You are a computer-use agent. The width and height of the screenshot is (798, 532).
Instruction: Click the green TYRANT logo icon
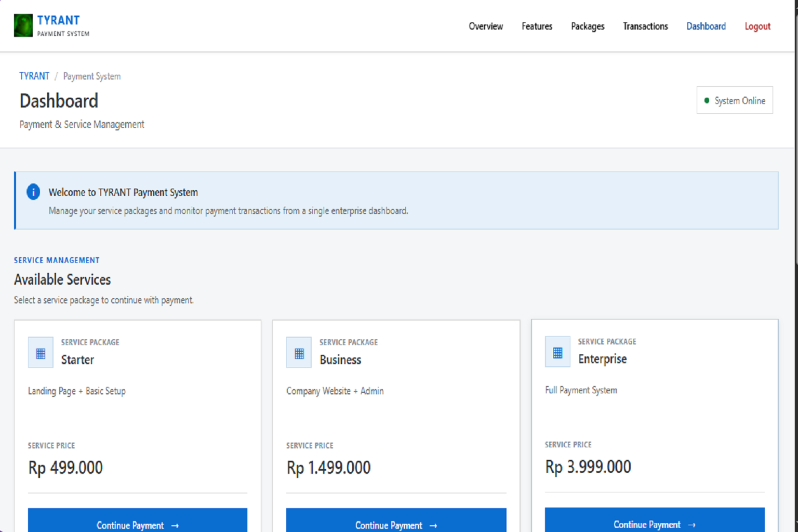pyautogui.click(x=23, y=25)
